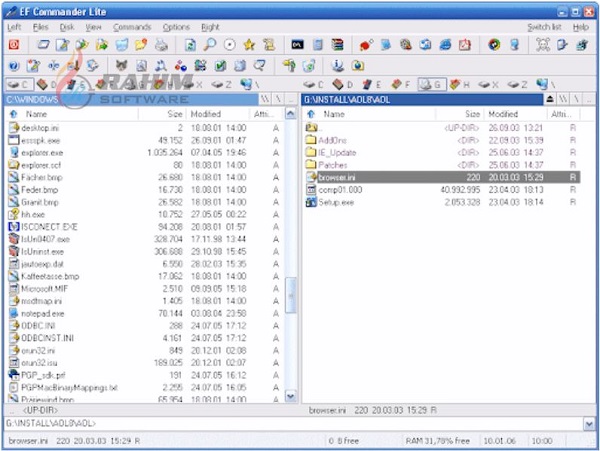
Task: Click the blue info icon in second toolbar
Action: click(338, 66)
